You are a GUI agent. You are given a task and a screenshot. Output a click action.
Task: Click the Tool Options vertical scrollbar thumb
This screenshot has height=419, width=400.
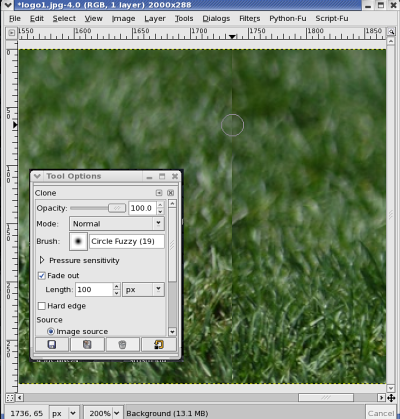tap(172, 245)
